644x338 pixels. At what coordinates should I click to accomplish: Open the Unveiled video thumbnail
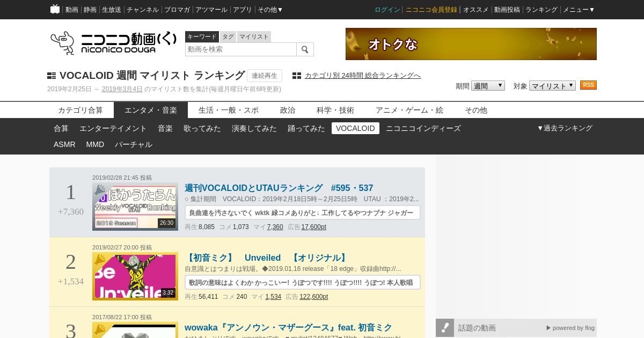(x=135, y=276)
